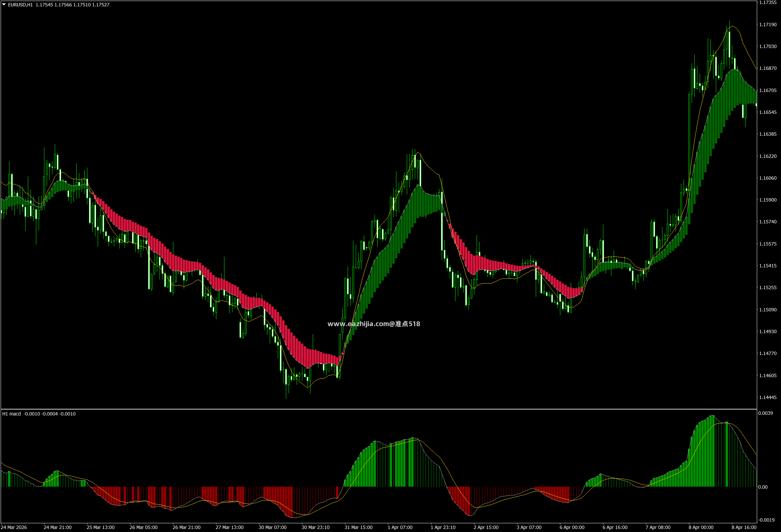The image size is (781, 532).
Task: Select the 6 Apr 00:00 time label
Action: 572,528
